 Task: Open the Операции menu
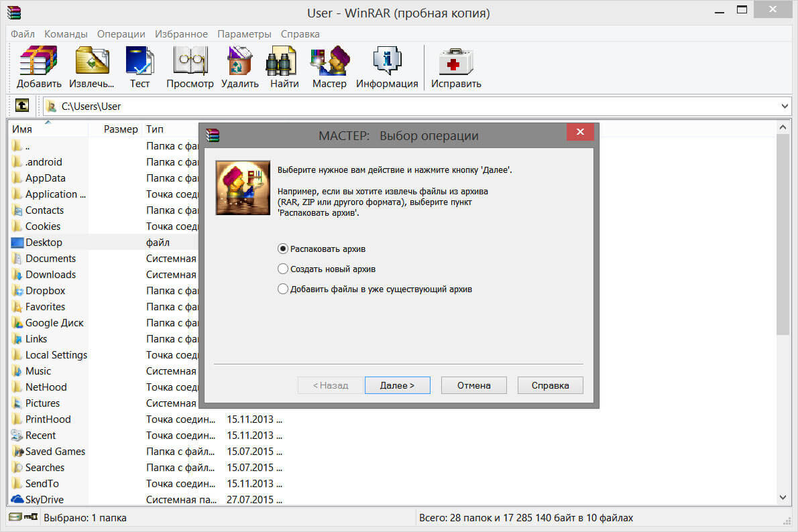coord(121,34)
